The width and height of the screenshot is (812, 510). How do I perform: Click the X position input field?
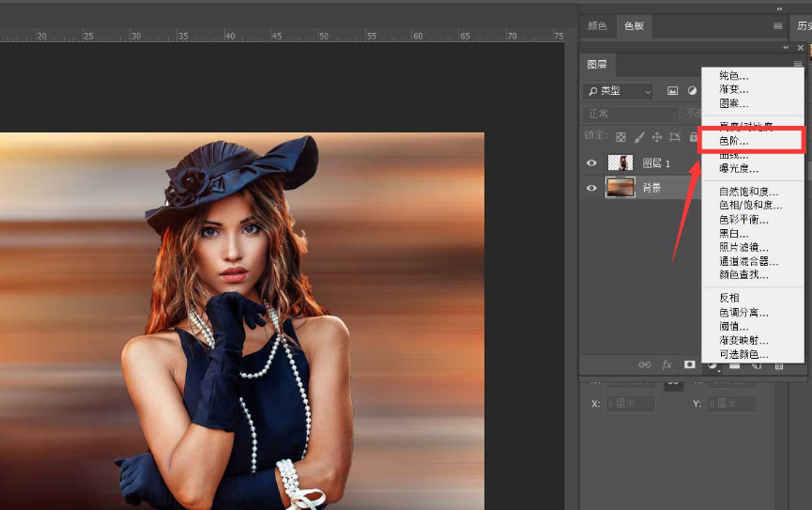coord(628,404)
